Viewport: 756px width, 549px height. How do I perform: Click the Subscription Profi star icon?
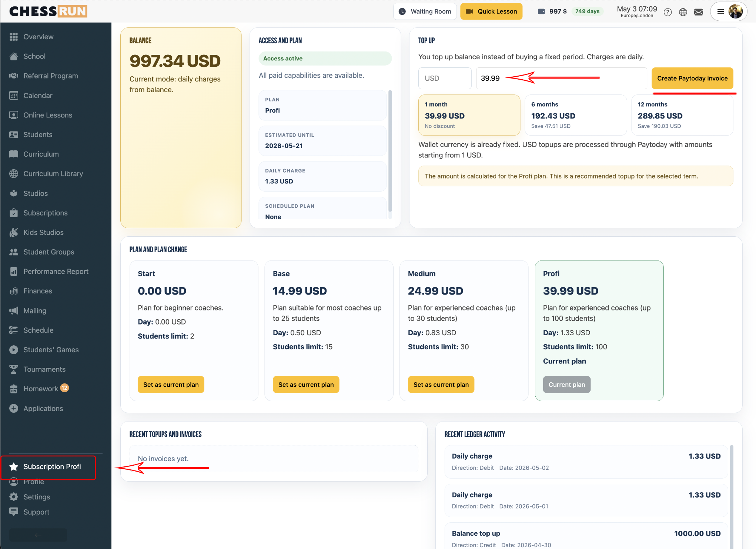[14, 467]
